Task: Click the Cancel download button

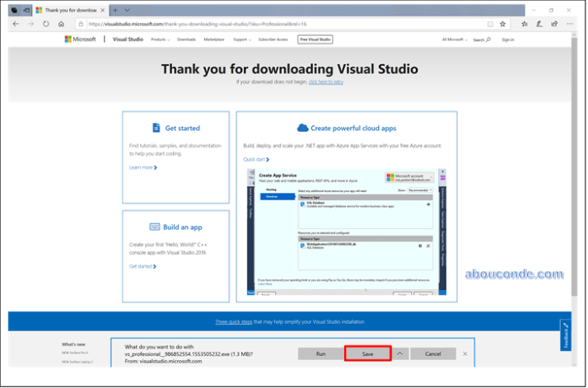Action: pos(432,353)
